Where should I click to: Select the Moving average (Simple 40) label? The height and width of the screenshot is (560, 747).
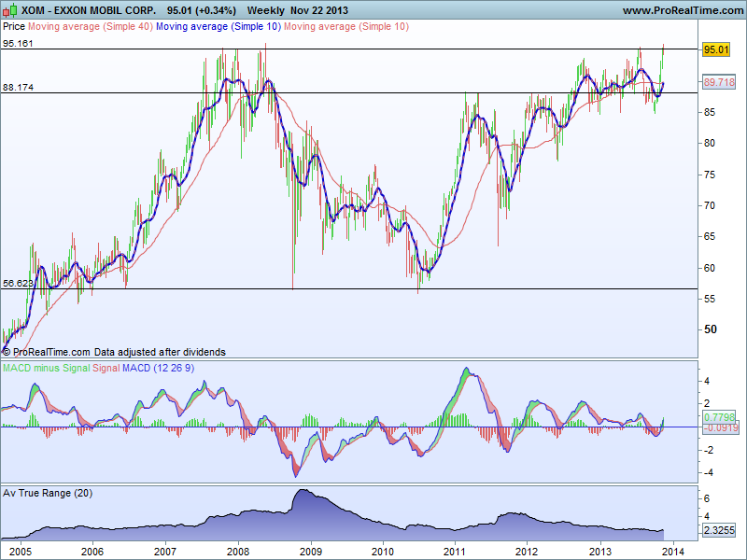coord(91,27)
